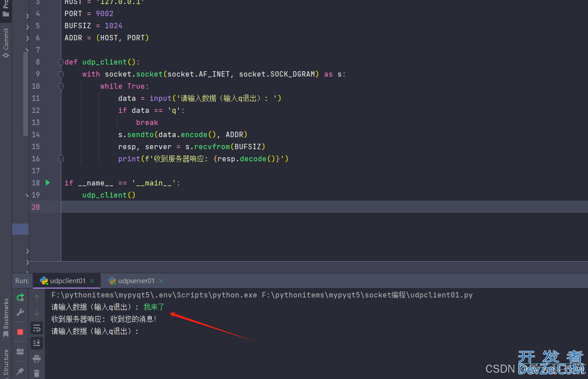Click the green '我来了' console input text
588x379 pixels.
(154, 307)
